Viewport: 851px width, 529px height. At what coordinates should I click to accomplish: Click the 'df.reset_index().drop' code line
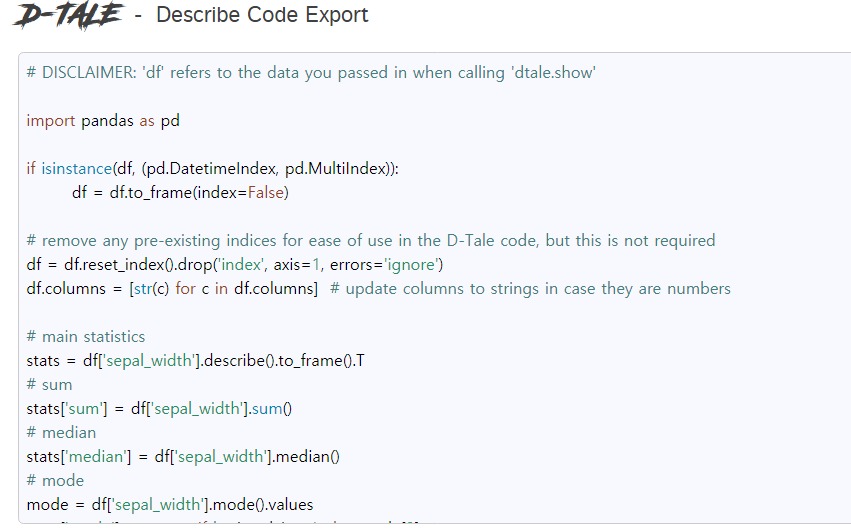coord(234,265)
